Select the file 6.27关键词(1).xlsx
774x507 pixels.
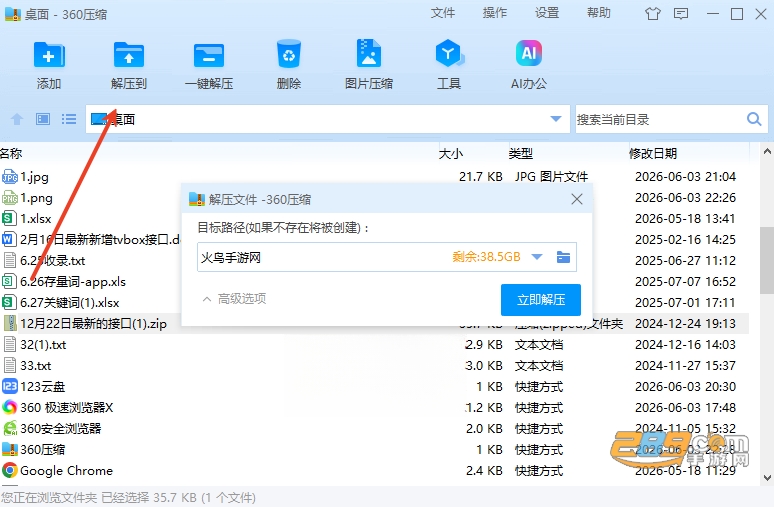70,302
